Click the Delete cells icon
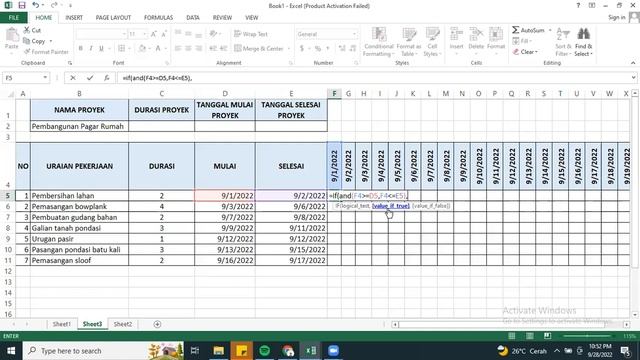 pyautogui.click(x=476, y=34)
